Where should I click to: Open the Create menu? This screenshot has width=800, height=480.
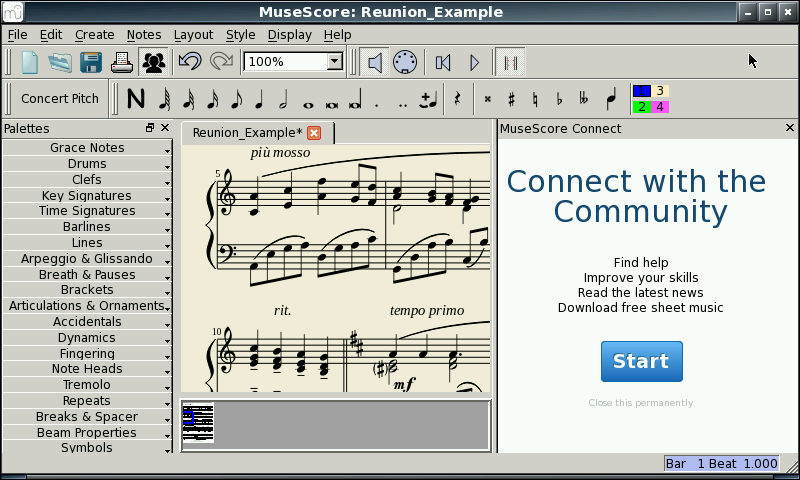94,35
